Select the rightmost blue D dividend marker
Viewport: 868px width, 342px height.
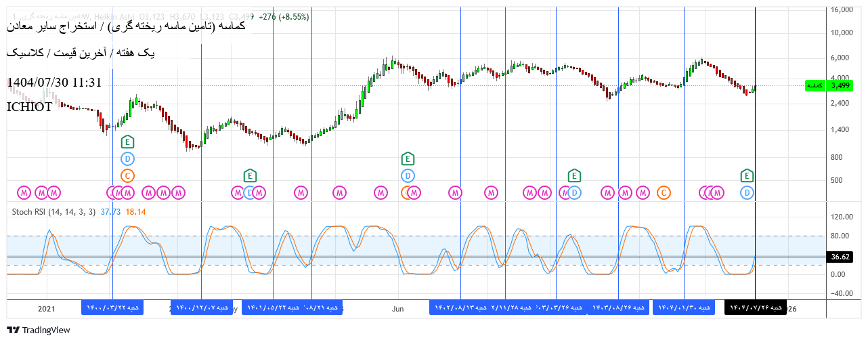747,193
